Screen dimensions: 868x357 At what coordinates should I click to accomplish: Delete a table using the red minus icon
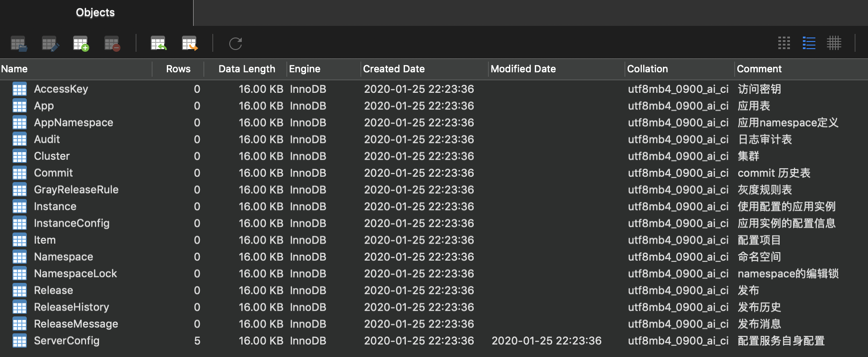point(112,43)
